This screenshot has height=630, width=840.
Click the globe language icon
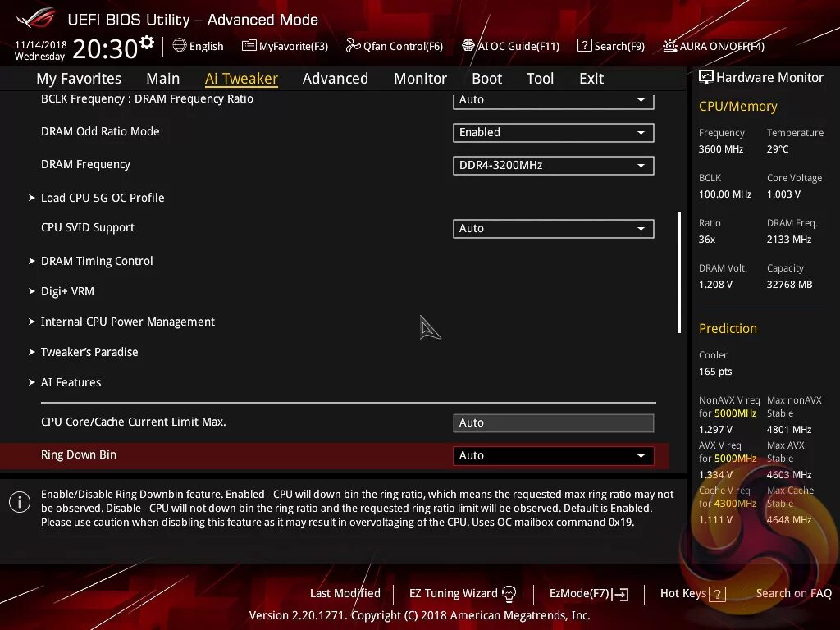tap(180, 46)
